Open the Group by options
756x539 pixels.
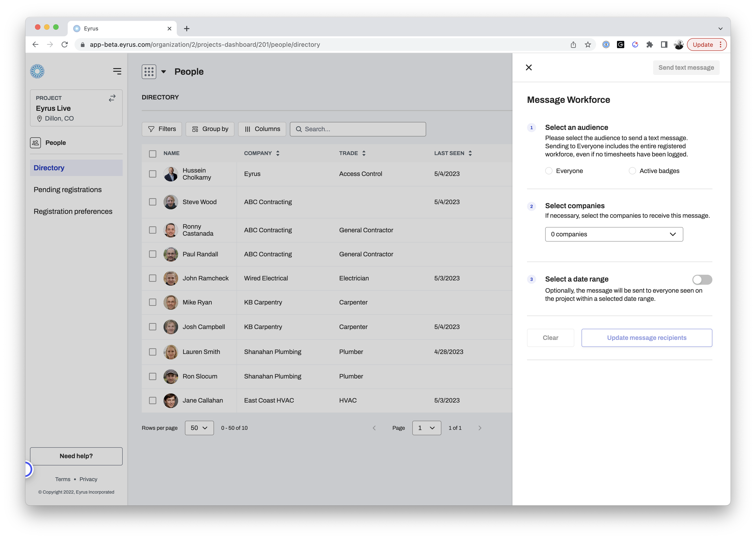(209, 129)
